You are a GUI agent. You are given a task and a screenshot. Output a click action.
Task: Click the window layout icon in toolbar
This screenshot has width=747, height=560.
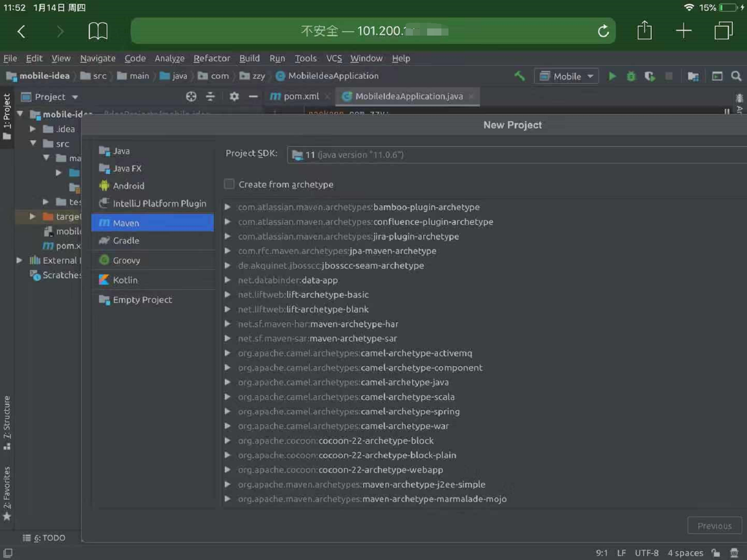tap(717, 76)
